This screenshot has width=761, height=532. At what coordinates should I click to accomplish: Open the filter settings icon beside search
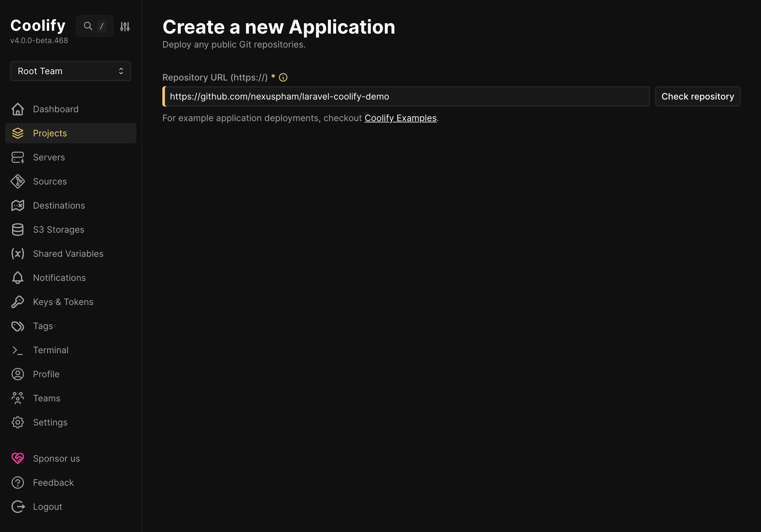tap(125, 26)
